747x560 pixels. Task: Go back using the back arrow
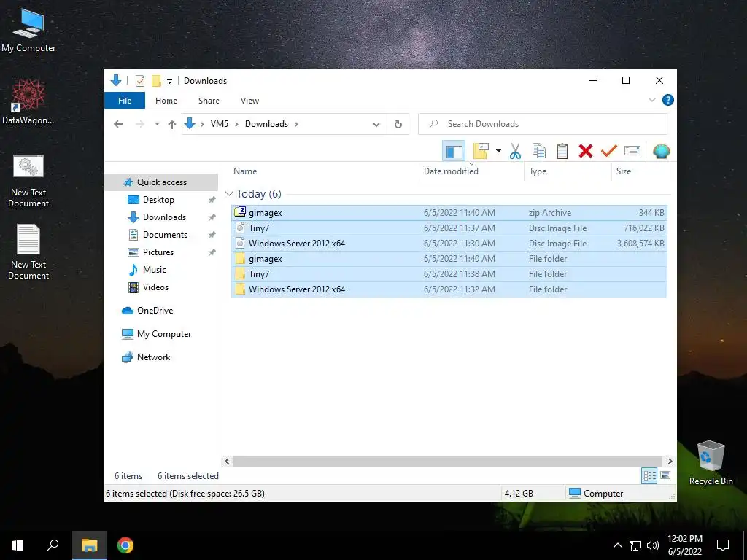point(118,124)
